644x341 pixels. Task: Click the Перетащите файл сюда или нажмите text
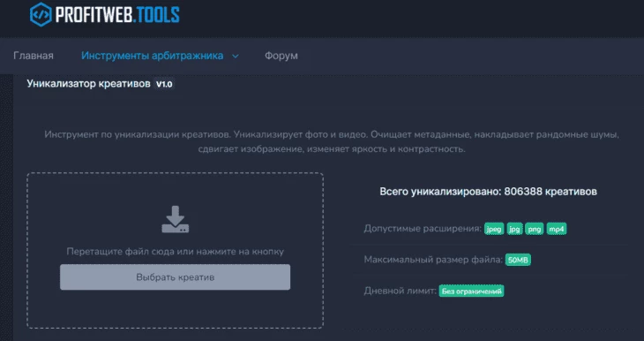pyautogui.click(x=176, y=251)
